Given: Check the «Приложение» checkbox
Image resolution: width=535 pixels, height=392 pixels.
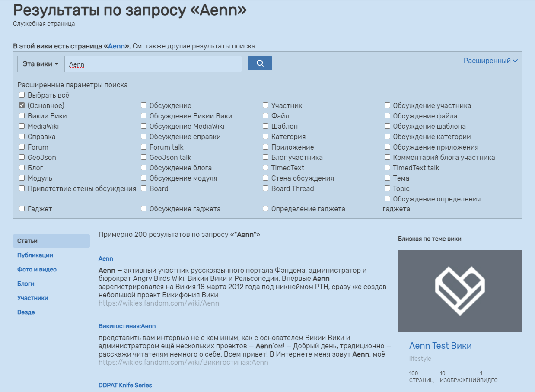Looking at the screenshot, I should (x=265, y=147).
